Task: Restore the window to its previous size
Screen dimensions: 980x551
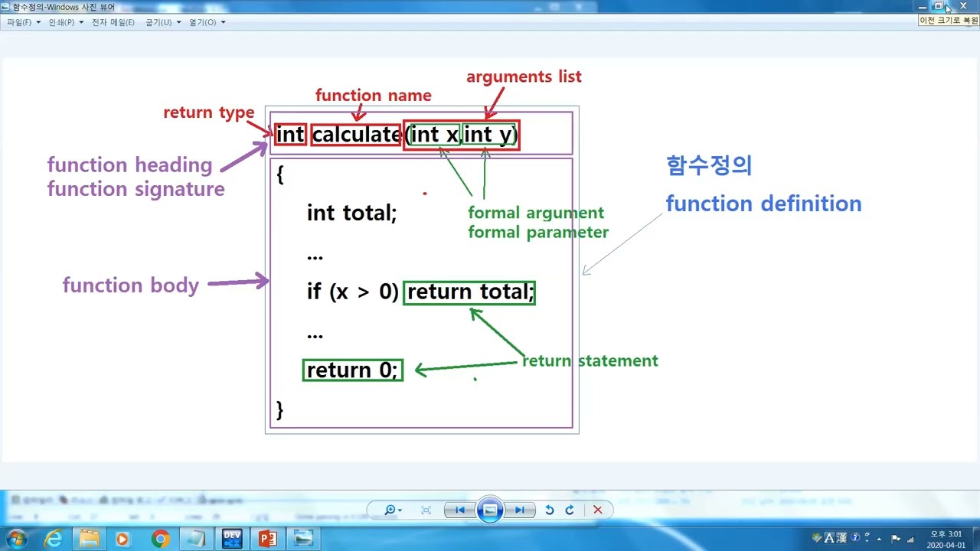Action: 939,6
